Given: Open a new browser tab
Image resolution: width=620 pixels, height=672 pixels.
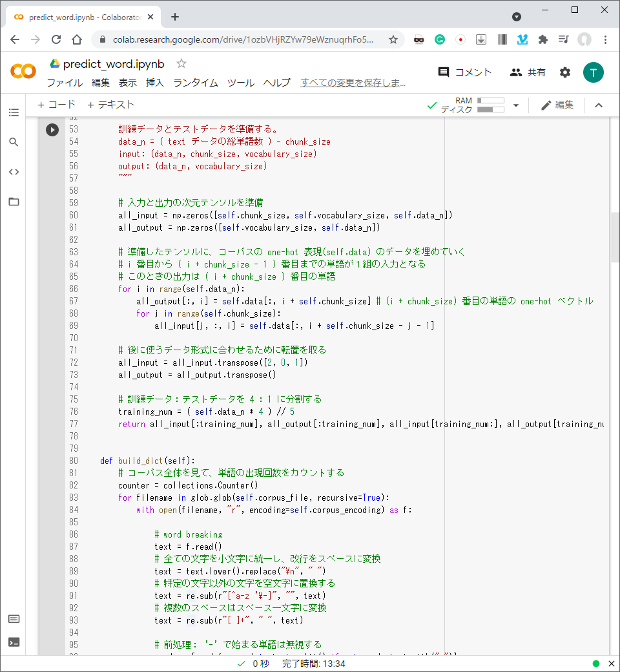Looking at the screenshot, I should point(175,17).
